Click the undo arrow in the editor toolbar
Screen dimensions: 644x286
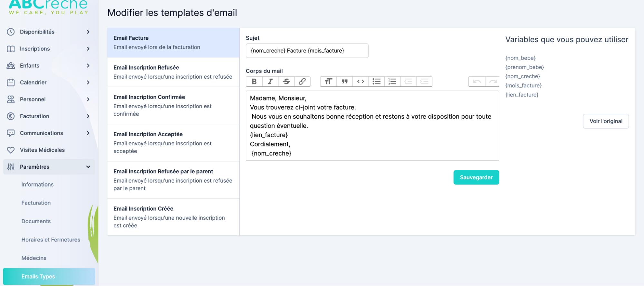point(477,81)
